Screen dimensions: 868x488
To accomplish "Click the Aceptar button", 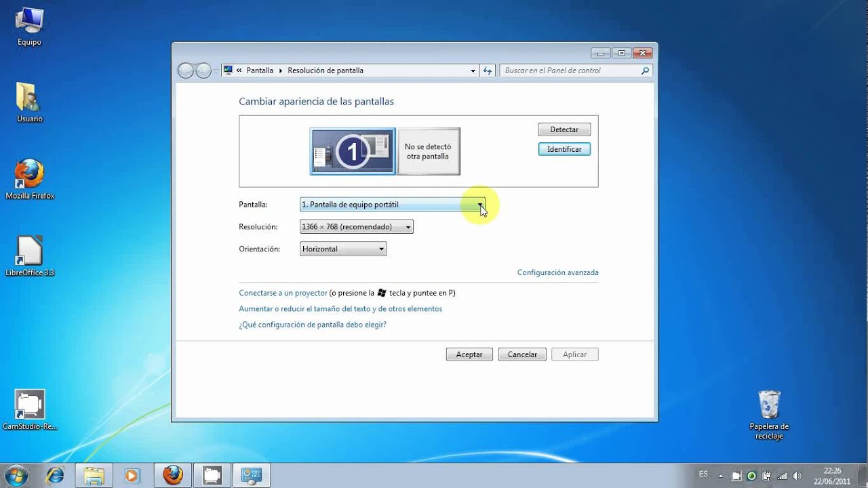I will click(x=469, y=354).
